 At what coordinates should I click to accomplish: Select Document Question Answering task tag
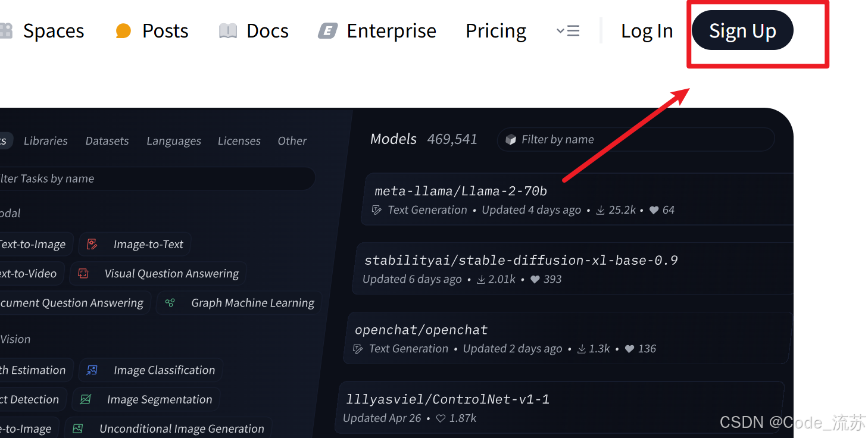(75, 303)
